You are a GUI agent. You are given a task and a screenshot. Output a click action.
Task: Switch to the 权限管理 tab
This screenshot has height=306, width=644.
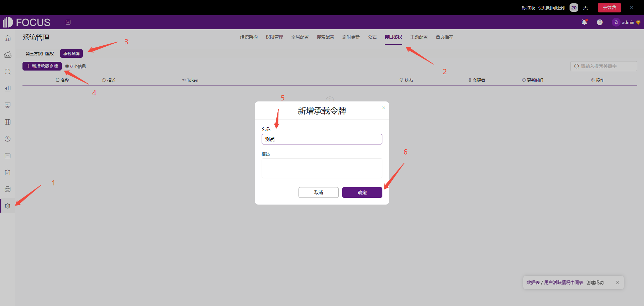click(274, 37)
